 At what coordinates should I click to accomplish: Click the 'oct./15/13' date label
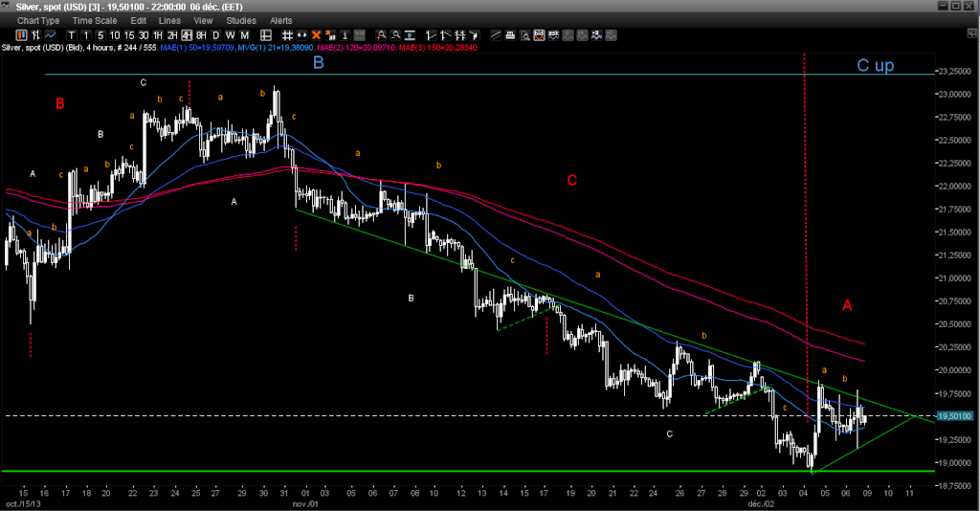coord(23,503)
